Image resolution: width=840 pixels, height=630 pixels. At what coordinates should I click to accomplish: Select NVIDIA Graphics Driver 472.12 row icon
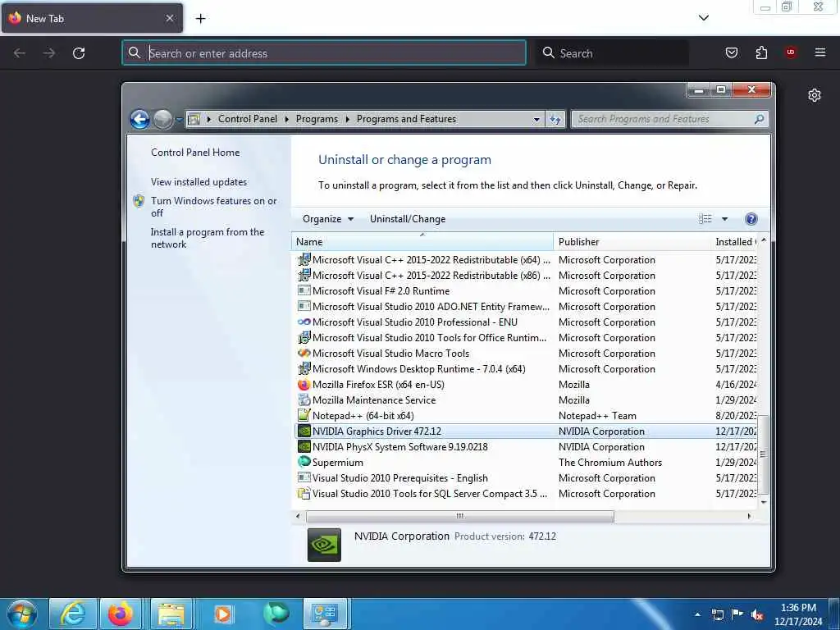click(304, 431)
